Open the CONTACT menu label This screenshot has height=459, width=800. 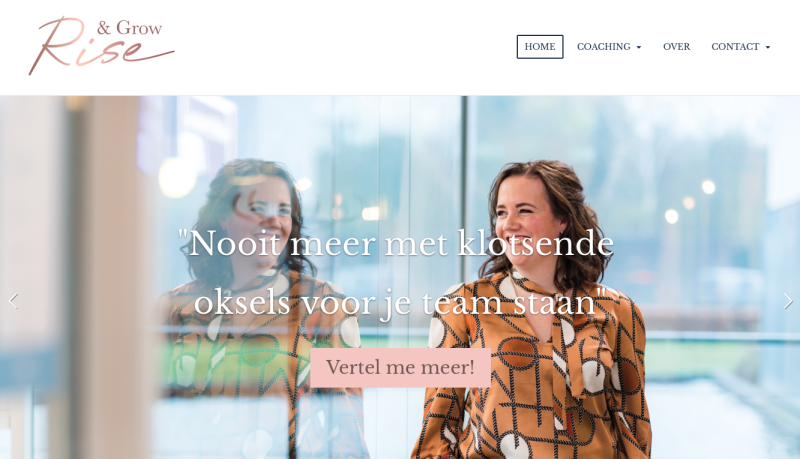[735, 47]
